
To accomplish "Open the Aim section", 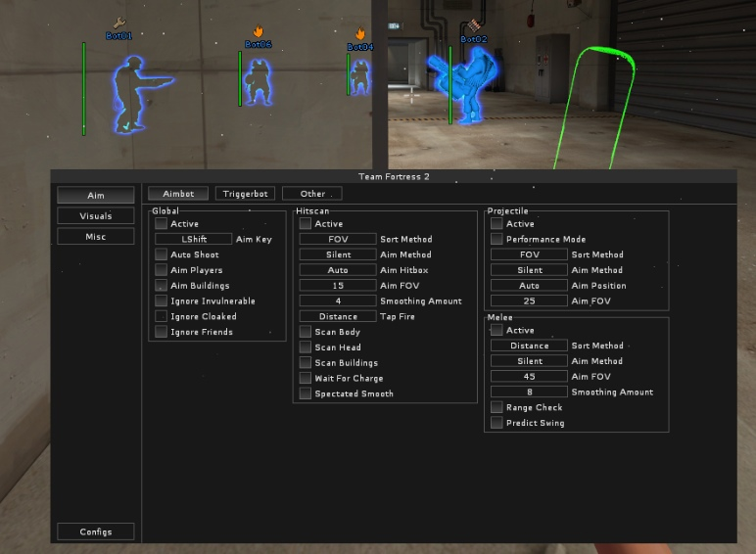I will pos(95,195).
